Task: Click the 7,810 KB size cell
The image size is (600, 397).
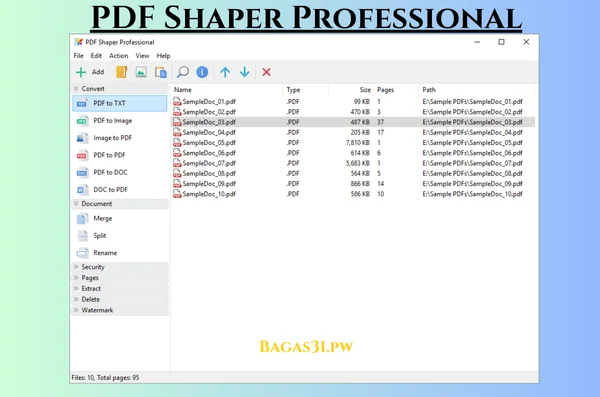Action: pos(358,142)
